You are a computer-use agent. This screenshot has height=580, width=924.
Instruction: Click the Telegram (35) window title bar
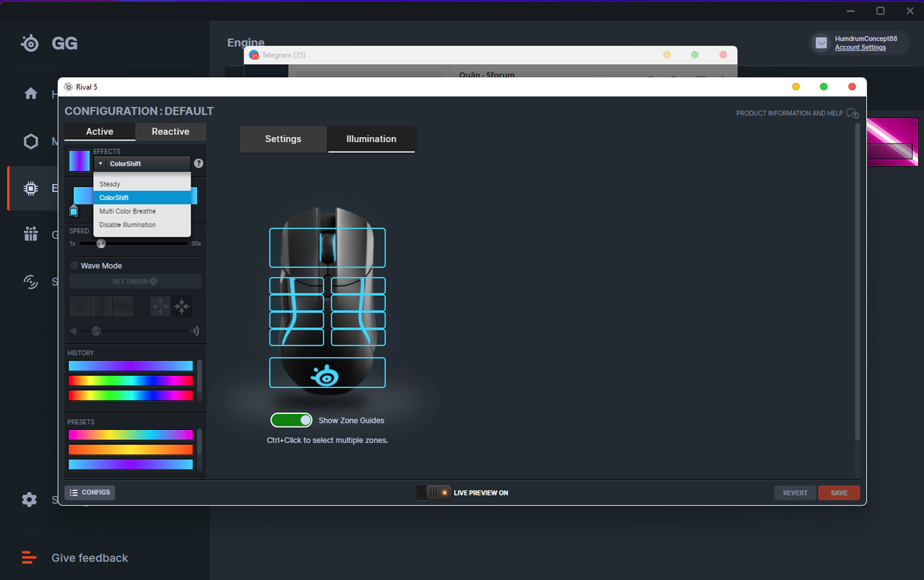[491, 55]
